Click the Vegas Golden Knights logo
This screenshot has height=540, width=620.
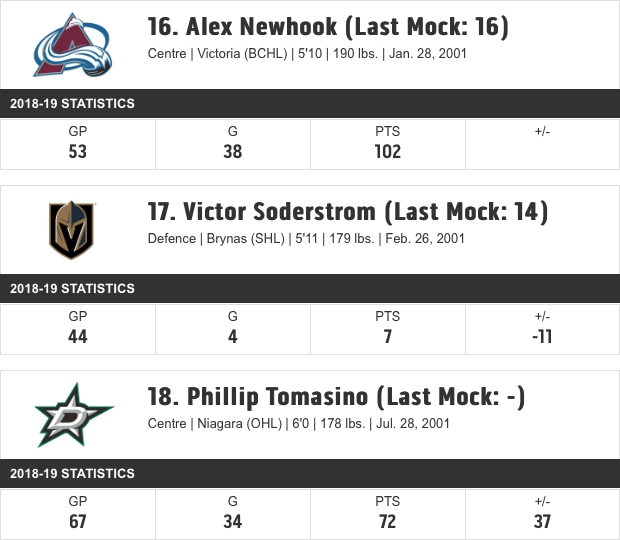coord(72,230)
